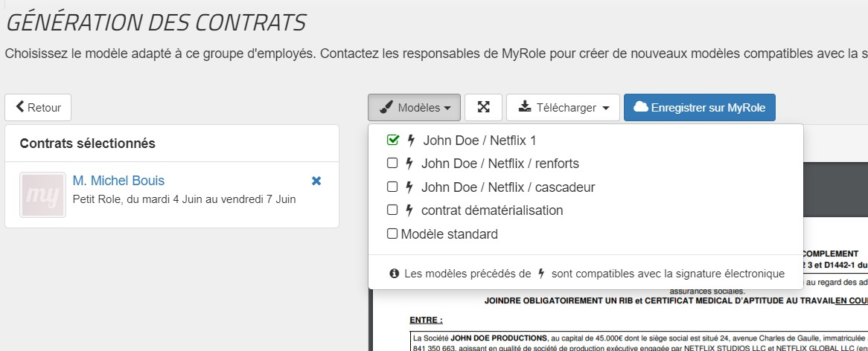Click lightning icon beside contrat dématérialisation
Screen dimensions: 868x351
click(x=409, y=210)
